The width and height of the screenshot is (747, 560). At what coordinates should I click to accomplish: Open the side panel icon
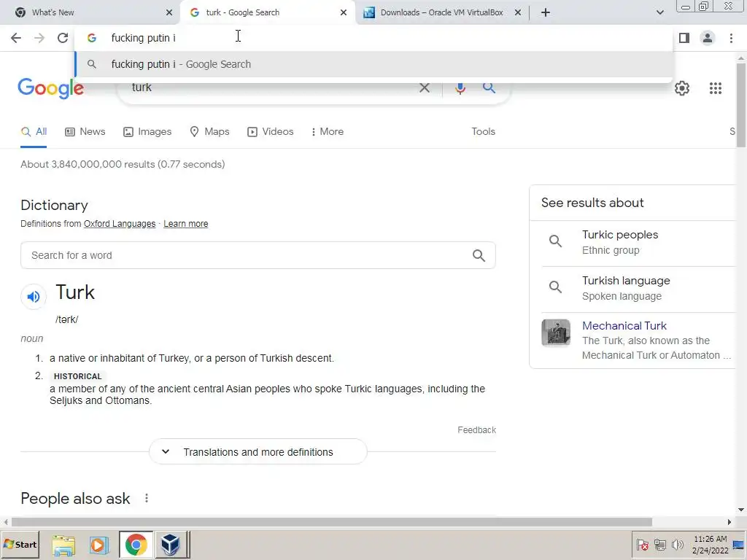[684, 38]
